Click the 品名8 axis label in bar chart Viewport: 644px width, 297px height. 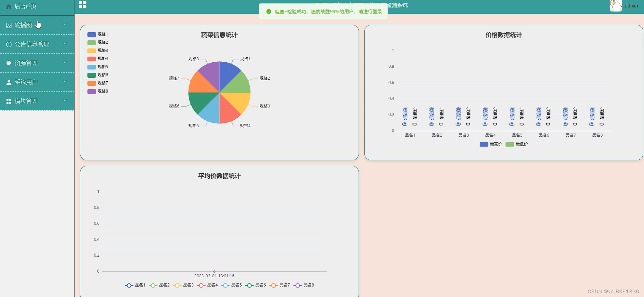(x=598, y=135)
